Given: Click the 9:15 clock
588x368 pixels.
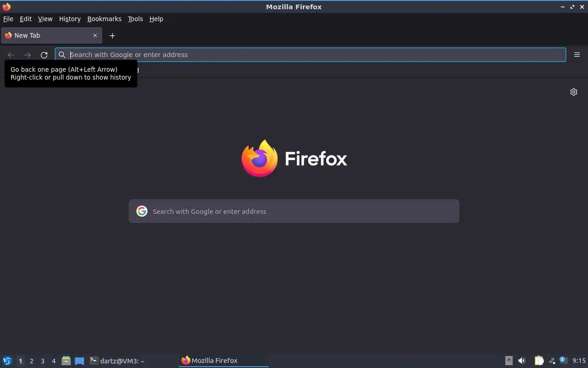Looking at the screenshot, I should coord(579,361).
